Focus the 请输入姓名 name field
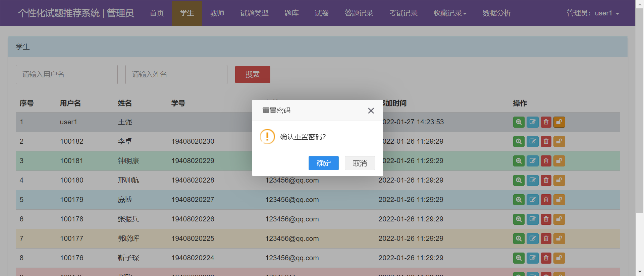Screen dimensions: 644x276 [176, 74]
